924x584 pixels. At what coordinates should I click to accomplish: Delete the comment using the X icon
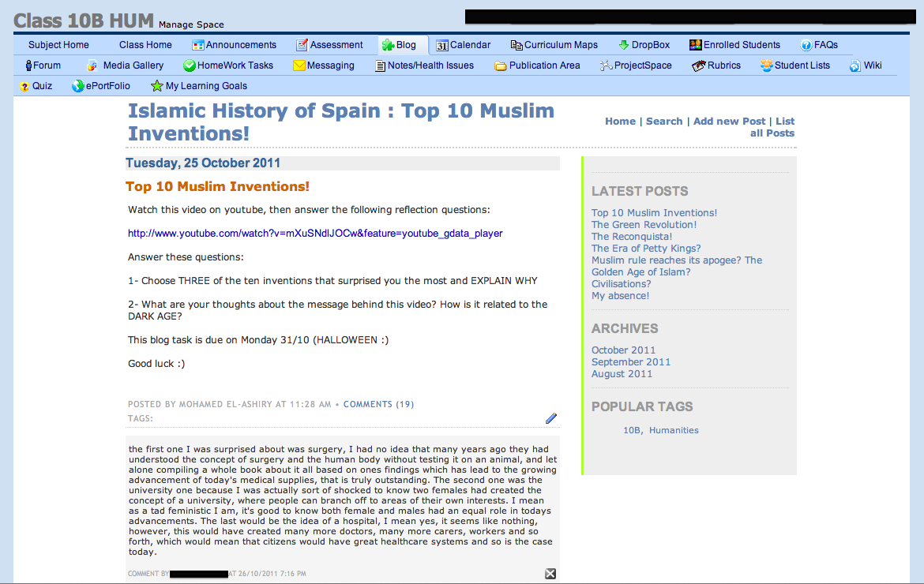[x=550, y=574]
